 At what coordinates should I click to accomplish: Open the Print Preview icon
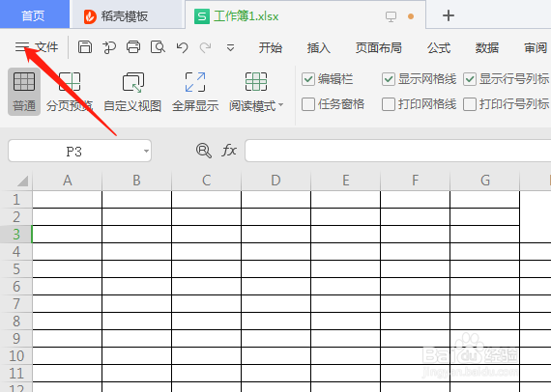click(x=158, y=47)
